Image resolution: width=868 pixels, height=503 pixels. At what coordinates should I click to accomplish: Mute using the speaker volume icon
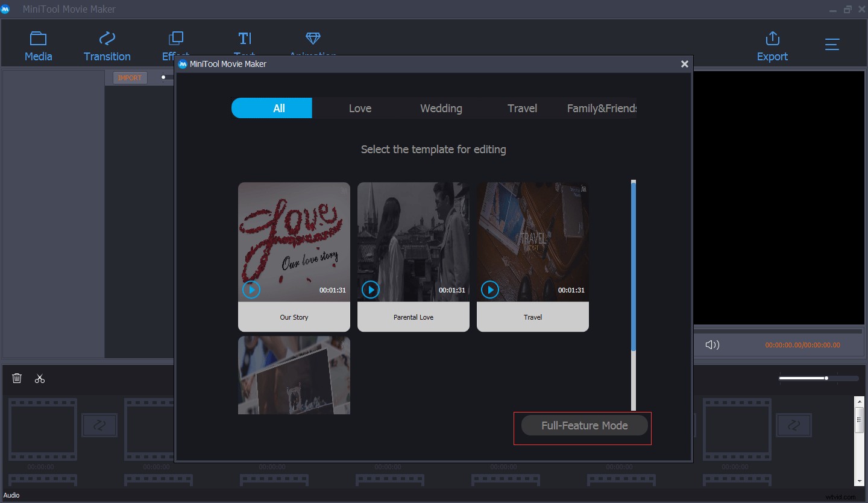coord(712,345)
